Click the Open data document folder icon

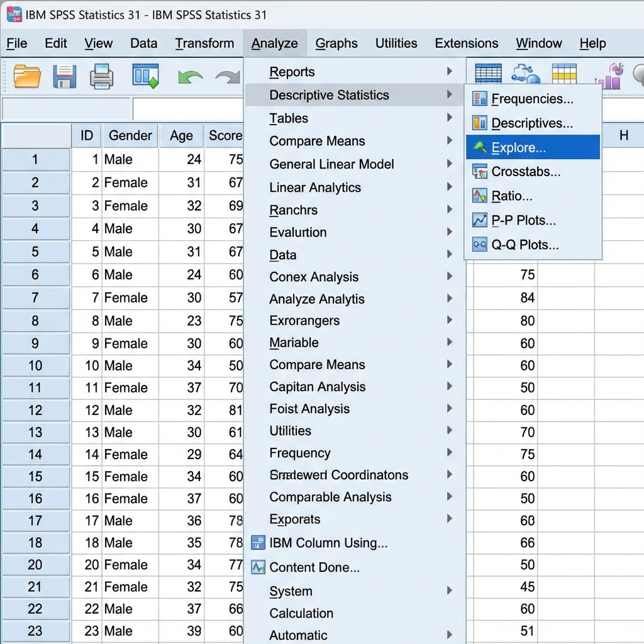pos(27,77)
